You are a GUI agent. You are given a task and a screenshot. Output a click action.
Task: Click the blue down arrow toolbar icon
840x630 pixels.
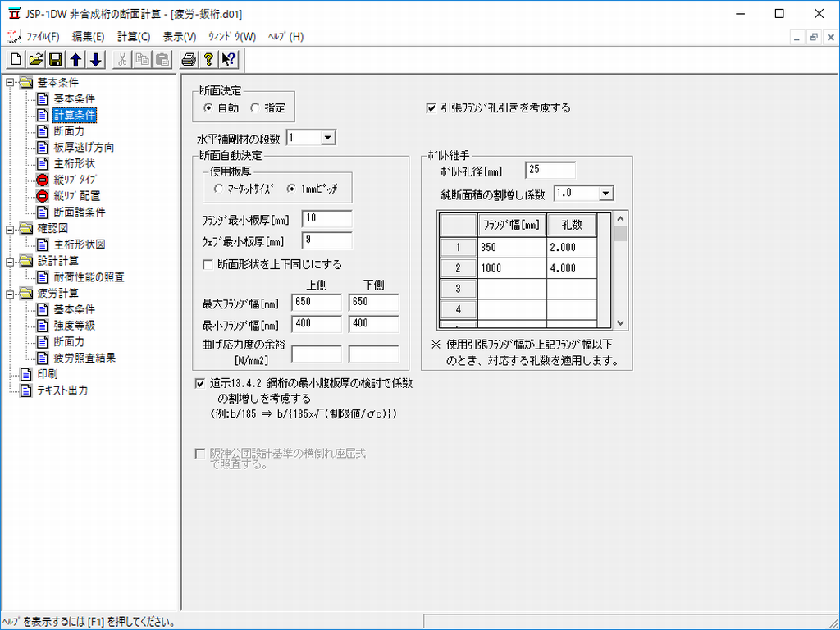(95, 59)
